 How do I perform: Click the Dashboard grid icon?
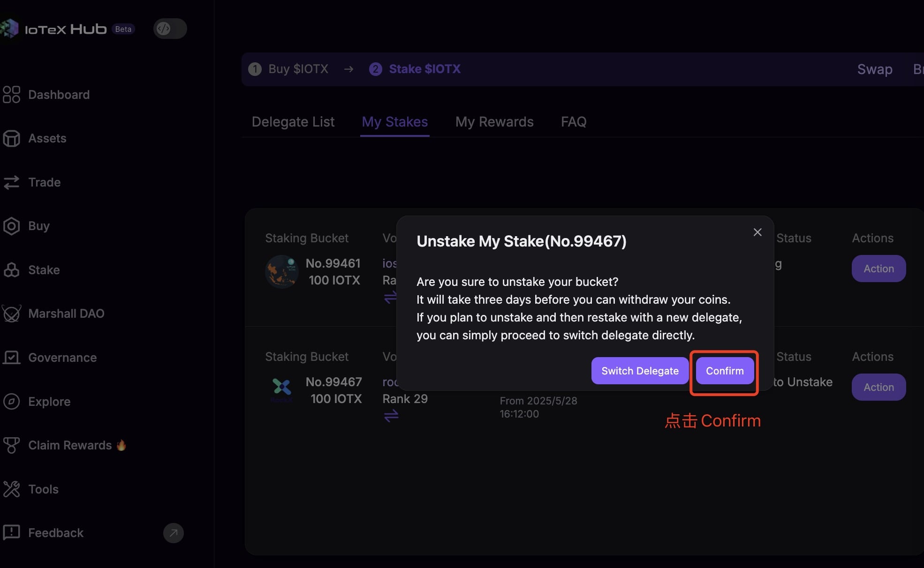[11, 94]
